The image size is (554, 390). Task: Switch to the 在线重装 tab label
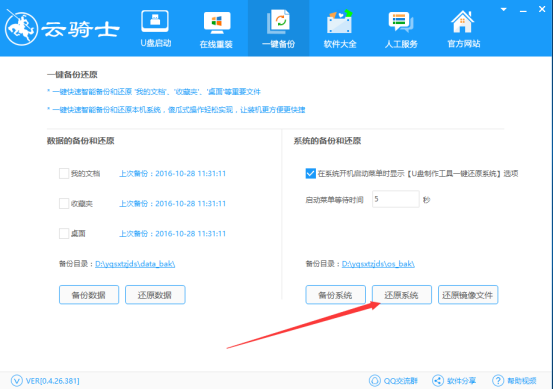(216, 44)
